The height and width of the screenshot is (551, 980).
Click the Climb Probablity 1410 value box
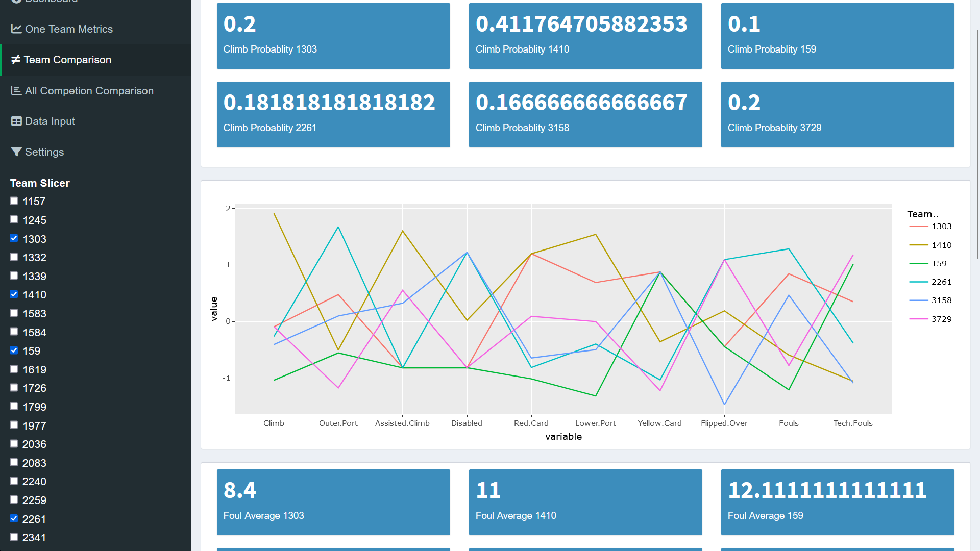tap(585, 36)
